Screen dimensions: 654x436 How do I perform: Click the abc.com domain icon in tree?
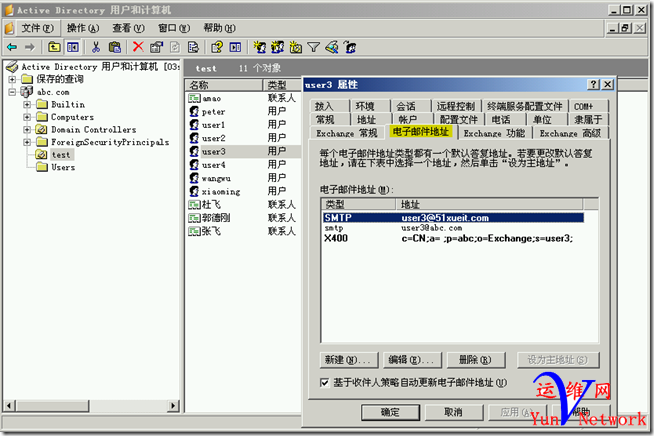[x=27, y=92]
